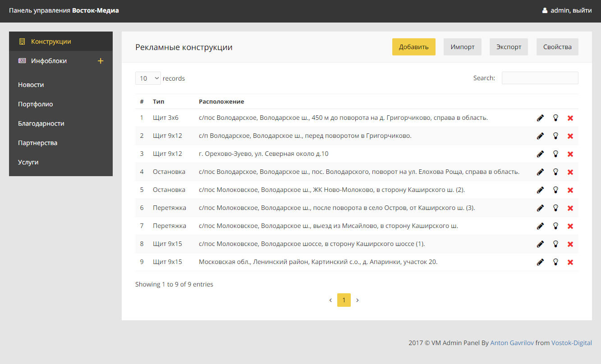601x364 pixels.
Task: Click the Экспорт button
Action: pos(509,47)
